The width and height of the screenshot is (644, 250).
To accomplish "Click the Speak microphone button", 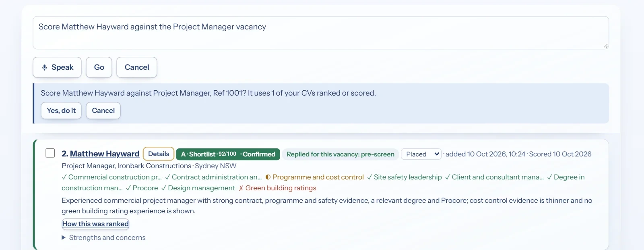I will (x=57, y=67).
